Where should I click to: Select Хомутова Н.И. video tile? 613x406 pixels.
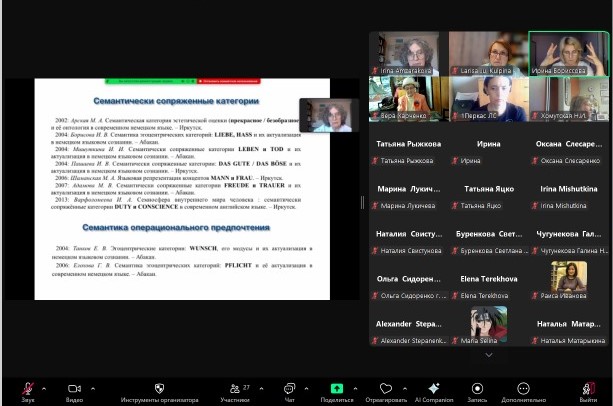[569, 99]
